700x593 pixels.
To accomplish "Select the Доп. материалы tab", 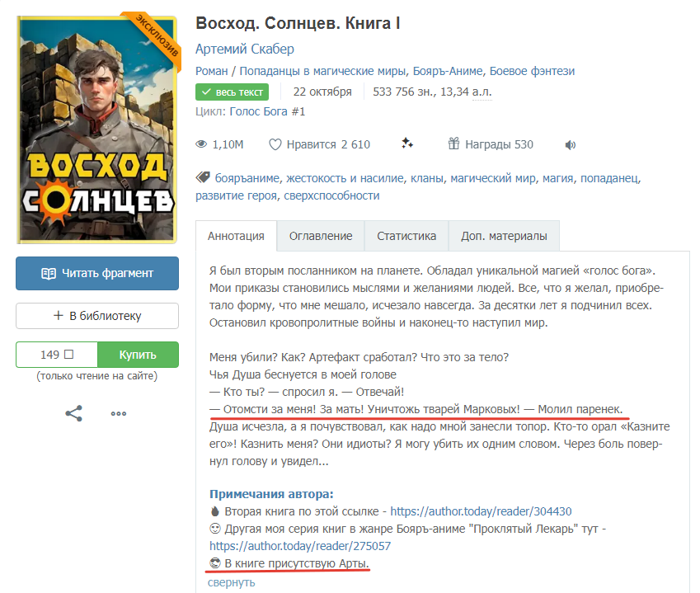I will pos(504,236).
